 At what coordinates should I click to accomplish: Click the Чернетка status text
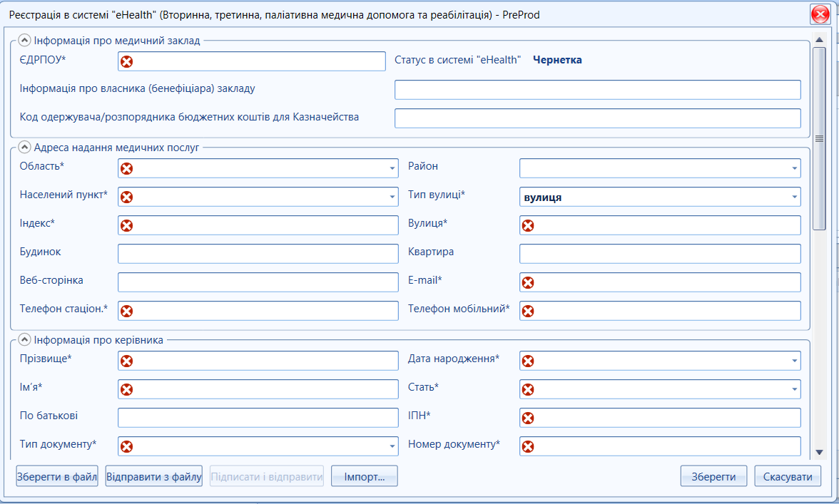(558, 60)
